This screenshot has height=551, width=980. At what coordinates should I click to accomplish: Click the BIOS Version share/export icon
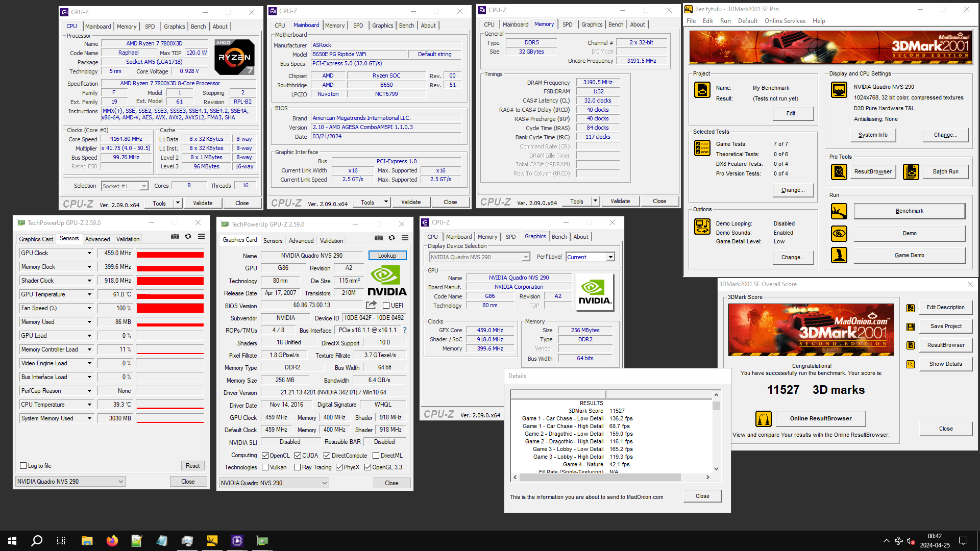click(x=371, y=305)
